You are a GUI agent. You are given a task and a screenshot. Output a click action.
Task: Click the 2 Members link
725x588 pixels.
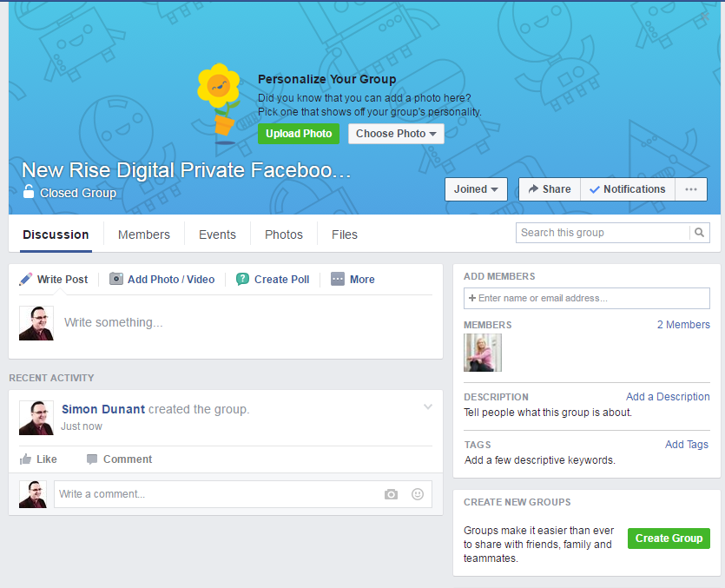click(683, 325)
